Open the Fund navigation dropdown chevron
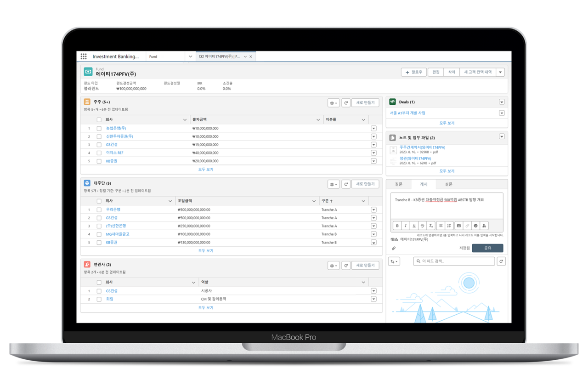588x374 pixels. coord(190,57)
